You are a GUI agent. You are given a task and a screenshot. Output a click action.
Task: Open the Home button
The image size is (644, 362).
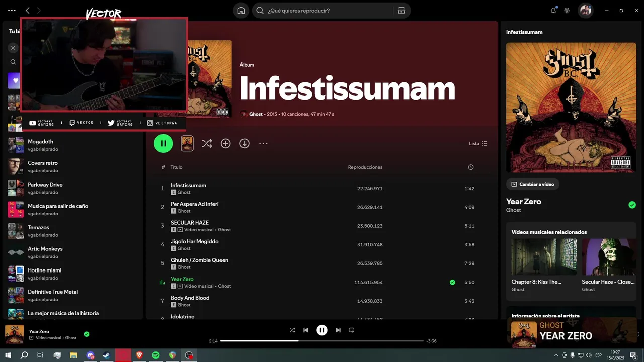point(241,10)
